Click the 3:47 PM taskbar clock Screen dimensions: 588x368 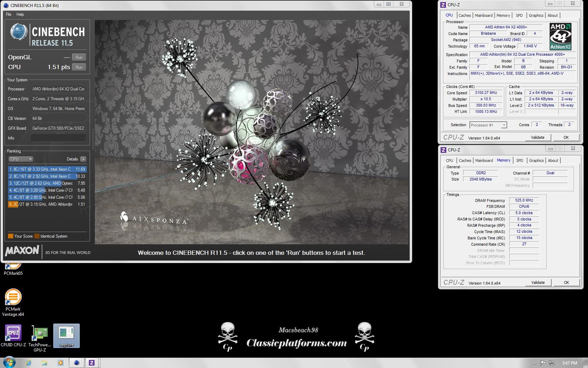(x=569, y=363)
